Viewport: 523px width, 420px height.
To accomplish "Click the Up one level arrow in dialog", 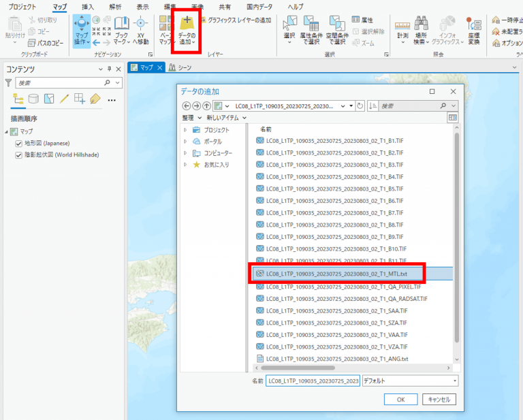I will (207, 106).
